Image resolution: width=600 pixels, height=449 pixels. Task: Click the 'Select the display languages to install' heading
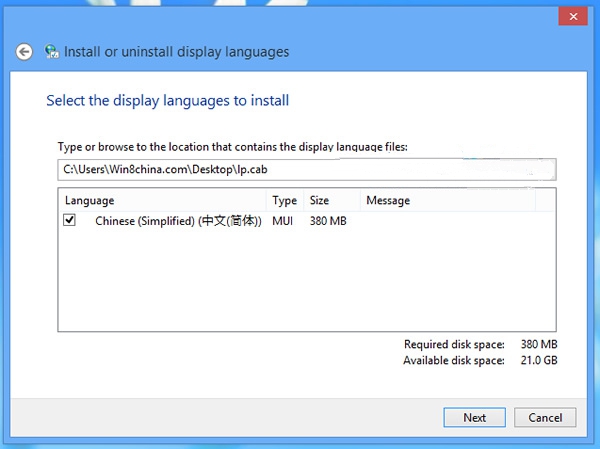click(168, 101)
